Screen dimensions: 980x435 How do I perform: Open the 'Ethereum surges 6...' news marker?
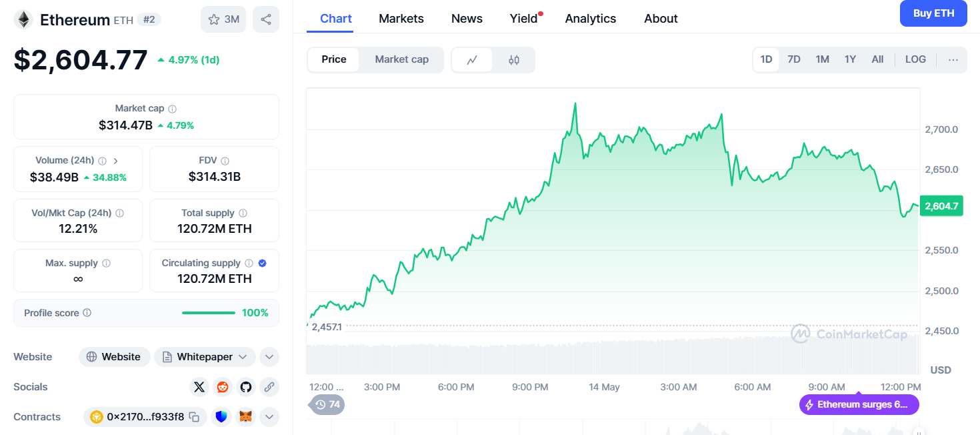[859, 404]
